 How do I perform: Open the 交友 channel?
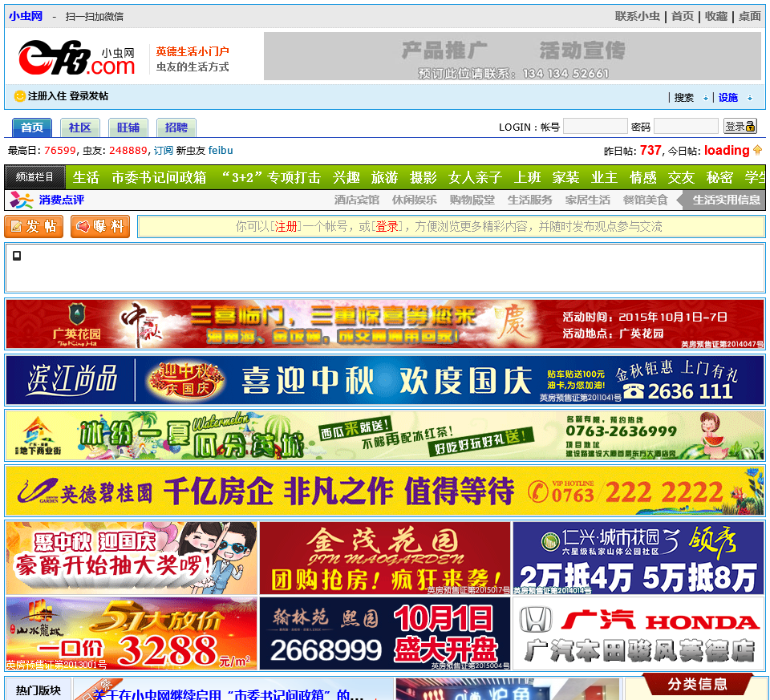tap(681, 177)
